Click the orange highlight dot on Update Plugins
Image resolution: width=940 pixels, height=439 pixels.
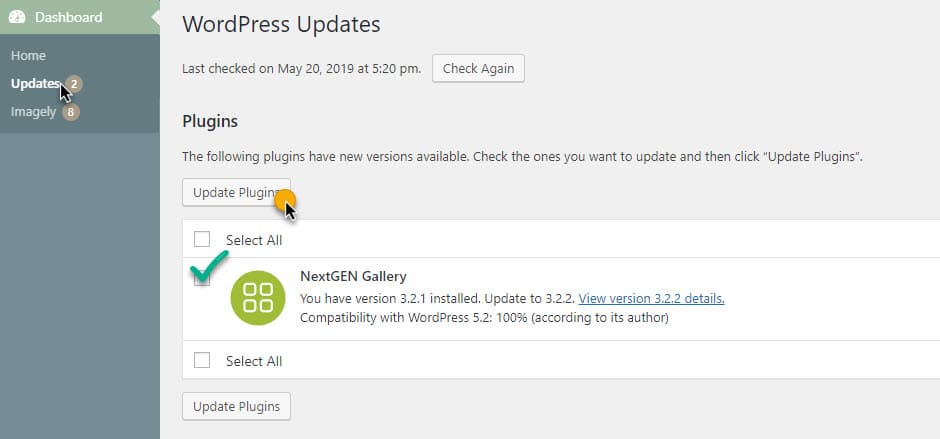(285, 200)
